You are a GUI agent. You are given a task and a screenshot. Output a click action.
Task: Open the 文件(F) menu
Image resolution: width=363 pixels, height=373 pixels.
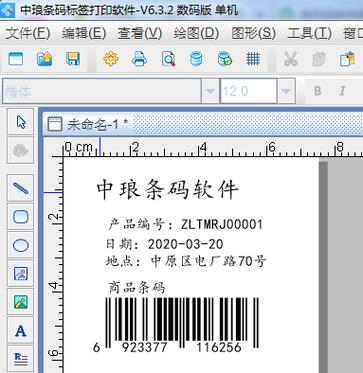coord(28,33)
